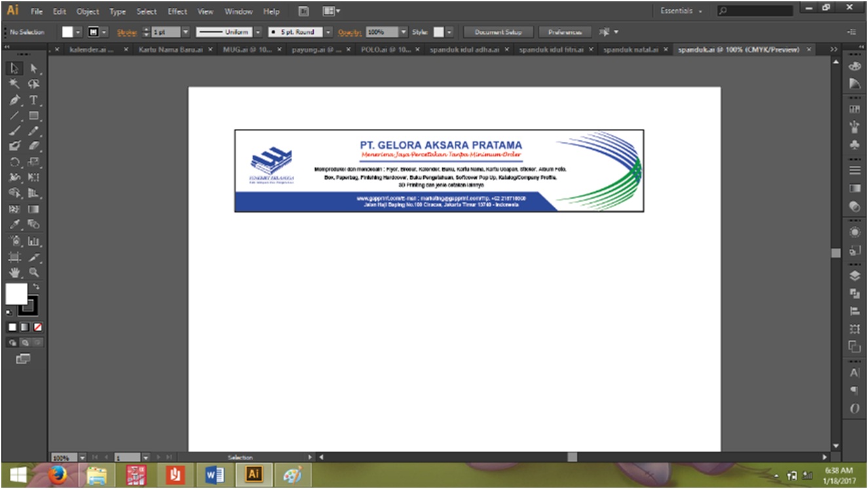Open the graphic Style dropdown
Image resolution: width=868 pixels, height=489 pixels.
point(449,32)
